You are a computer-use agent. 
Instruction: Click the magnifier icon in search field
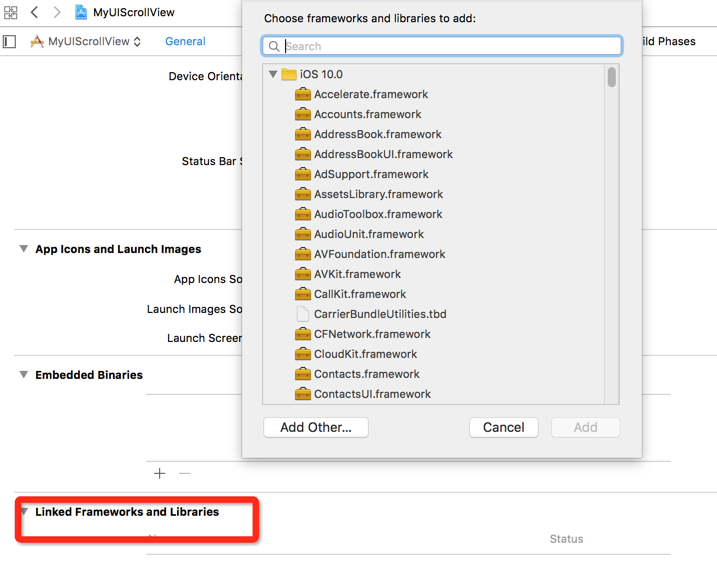[x=274, y=46]
